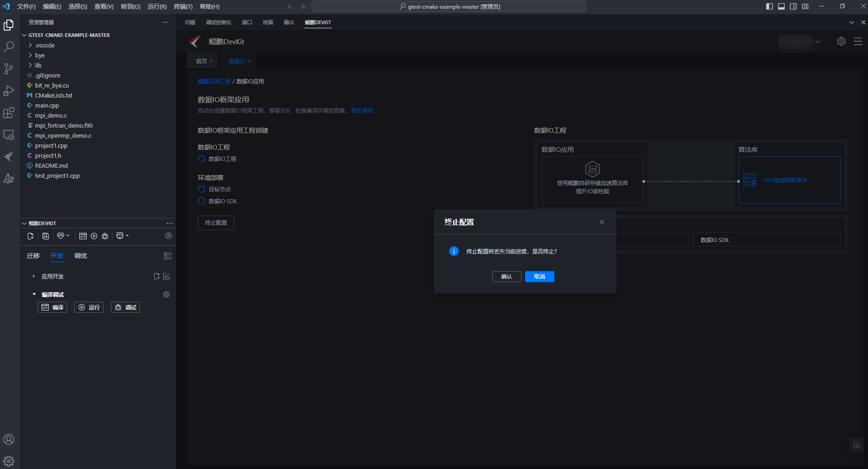
Task: Select the 目标节点 radio button
Action: (201, 189)
